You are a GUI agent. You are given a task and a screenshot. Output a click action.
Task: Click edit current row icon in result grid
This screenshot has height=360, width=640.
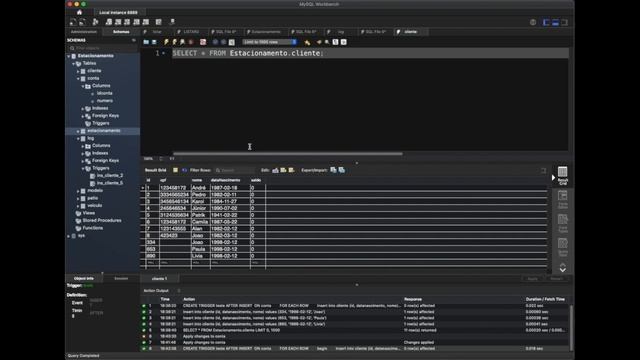(275, 170)
